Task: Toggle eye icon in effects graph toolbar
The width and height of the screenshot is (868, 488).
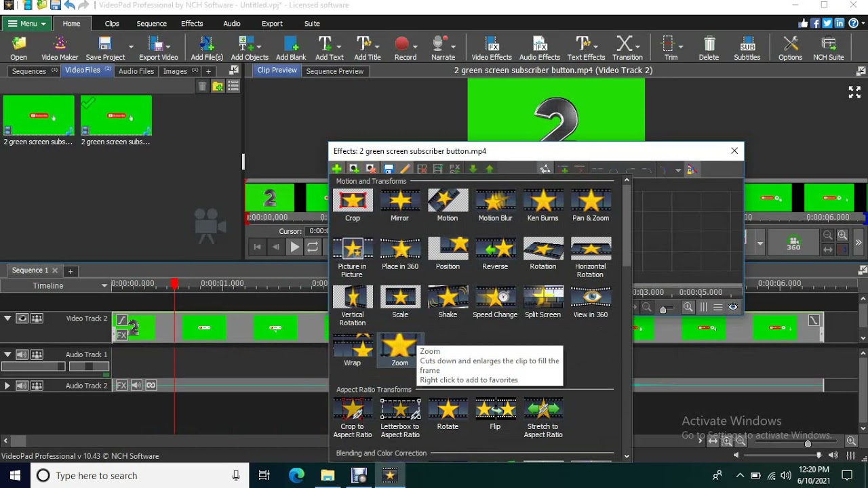Action: (733, 307)
